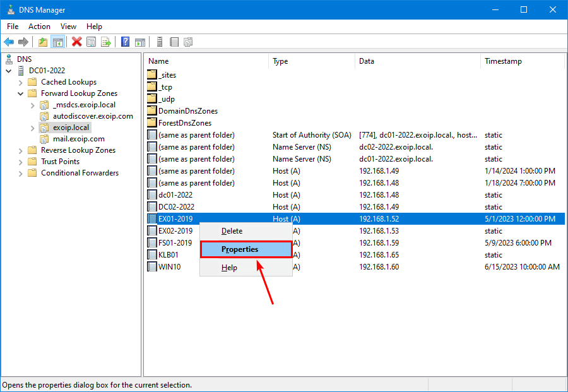Click the DNS Manager title bar icon
This screenshot has width=568, height=392.
coord(11,9)
